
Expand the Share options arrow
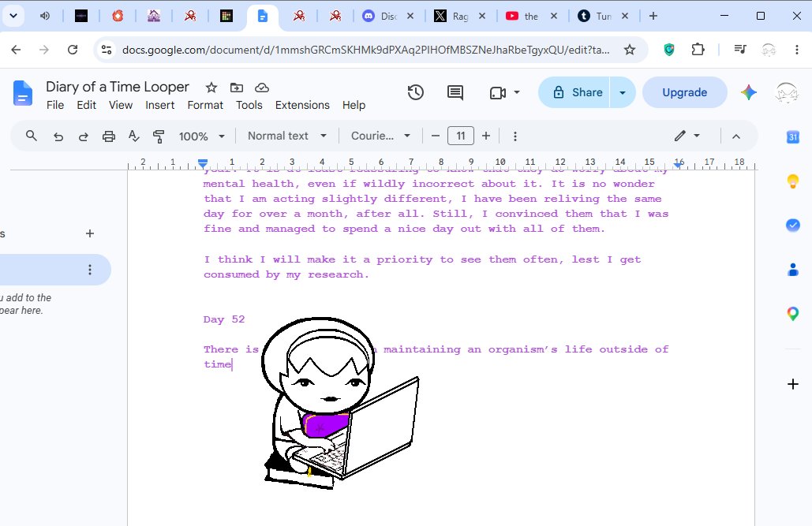point(623,93)
